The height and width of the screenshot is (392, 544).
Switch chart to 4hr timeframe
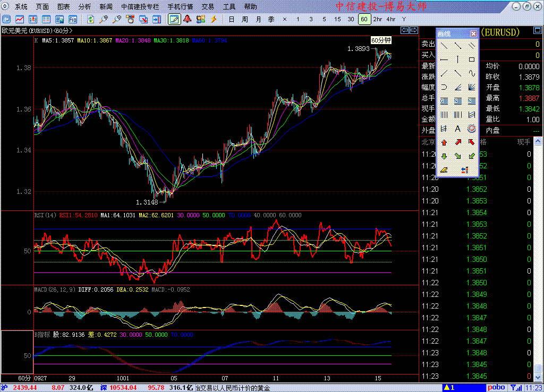pos(391,19)
